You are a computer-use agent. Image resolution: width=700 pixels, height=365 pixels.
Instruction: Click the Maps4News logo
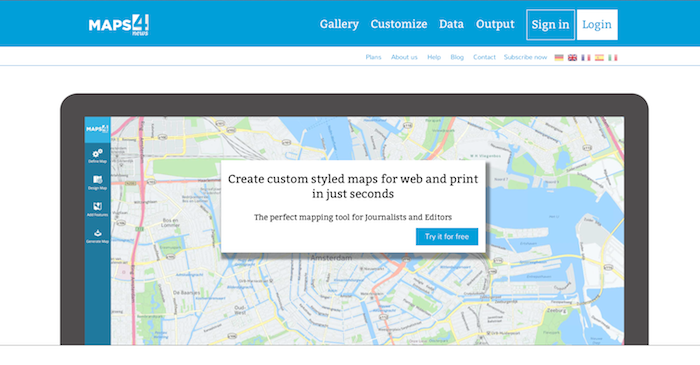[119, 25]
